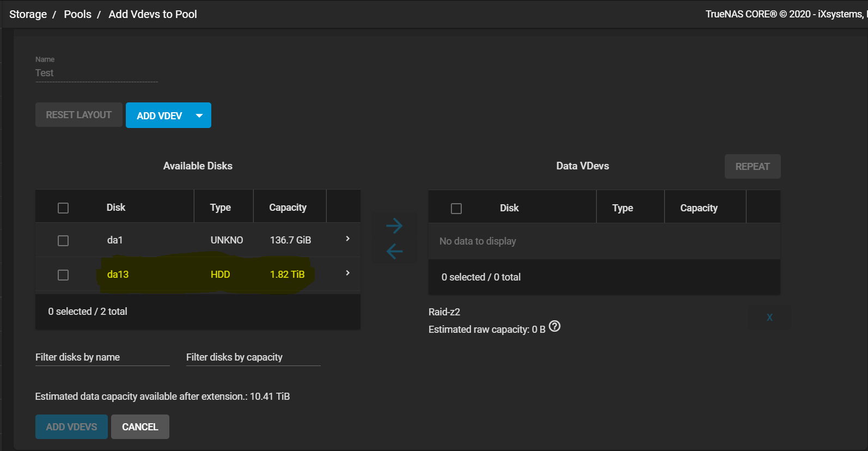
Task: Tick the da13 disk checkbox
Action: coord(63,275)
